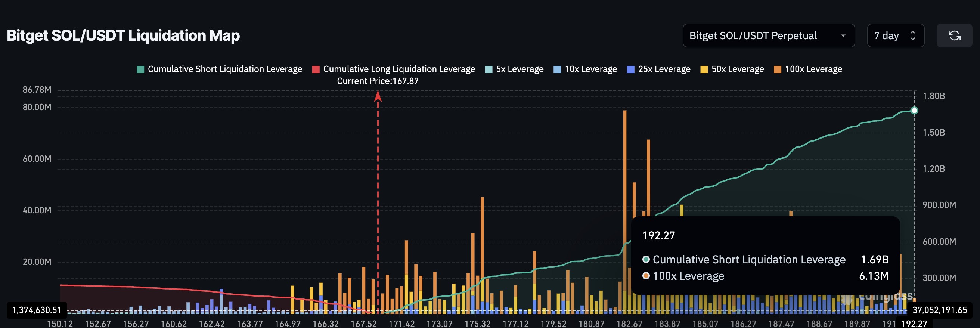Click the 37,052,191.65 right axis pointer value

(x=940, y=310)
